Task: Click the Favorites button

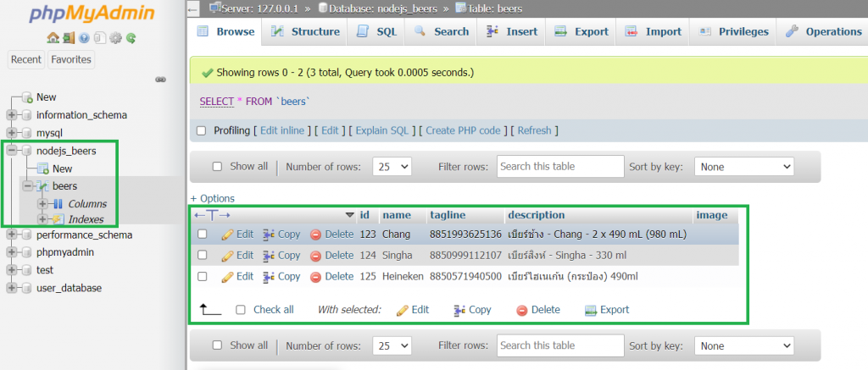Action: click(71, 60)
